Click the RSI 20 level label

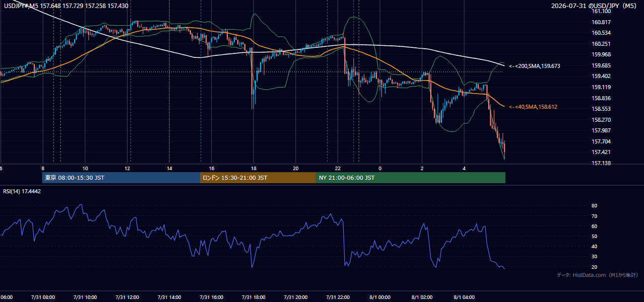[594, 267]
